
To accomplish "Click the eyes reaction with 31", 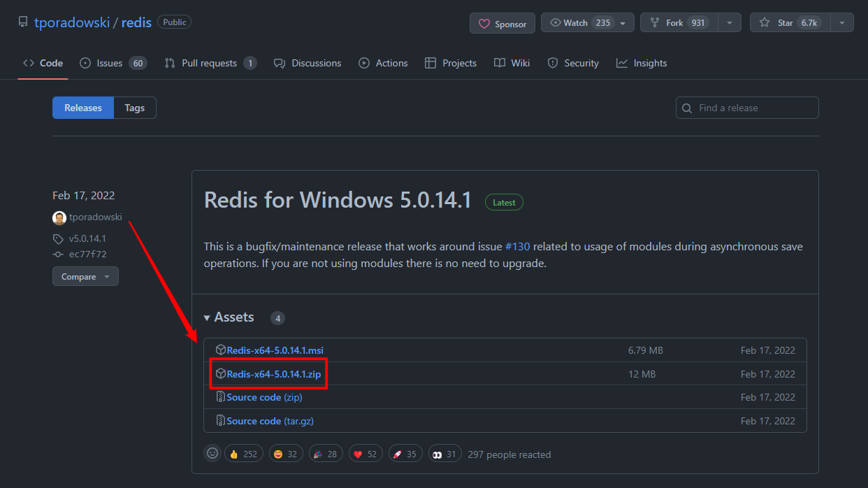I will 444,454.
